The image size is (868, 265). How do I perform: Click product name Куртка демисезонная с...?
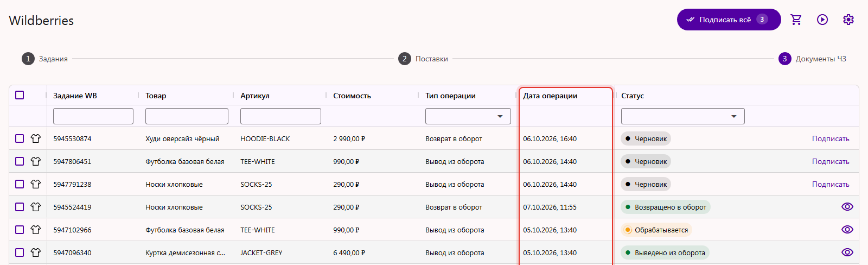pyautogui.click(x=185, y=253)
